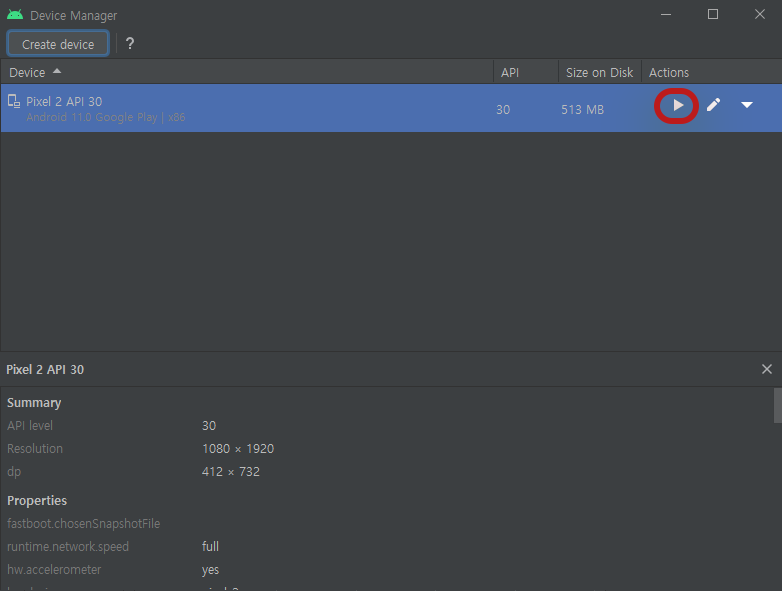
Task: Sort by the API column header
Action: click(526, 72)
